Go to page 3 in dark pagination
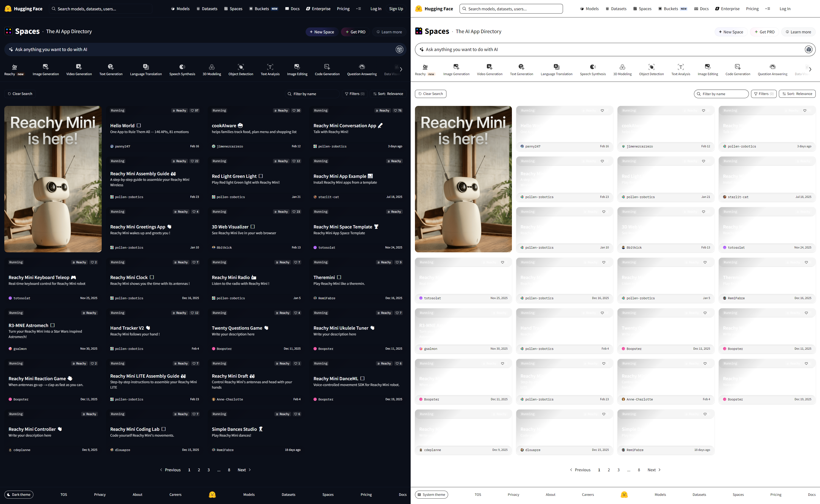Image resolution: width=820 pixels, height=504 pixels. 209,470
